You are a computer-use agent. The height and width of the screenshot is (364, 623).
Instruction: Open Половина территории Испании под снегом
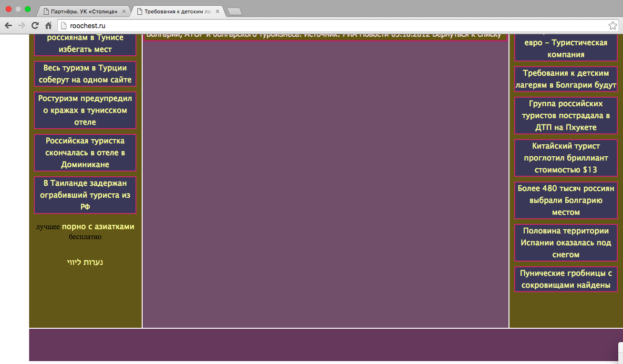(x=566, y=243)
